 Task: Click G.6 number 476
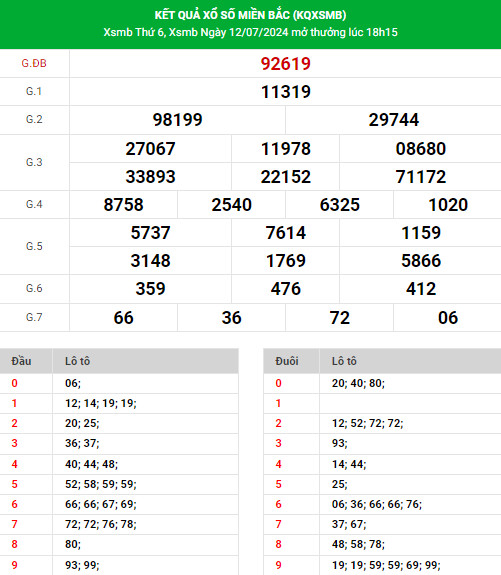285,289
